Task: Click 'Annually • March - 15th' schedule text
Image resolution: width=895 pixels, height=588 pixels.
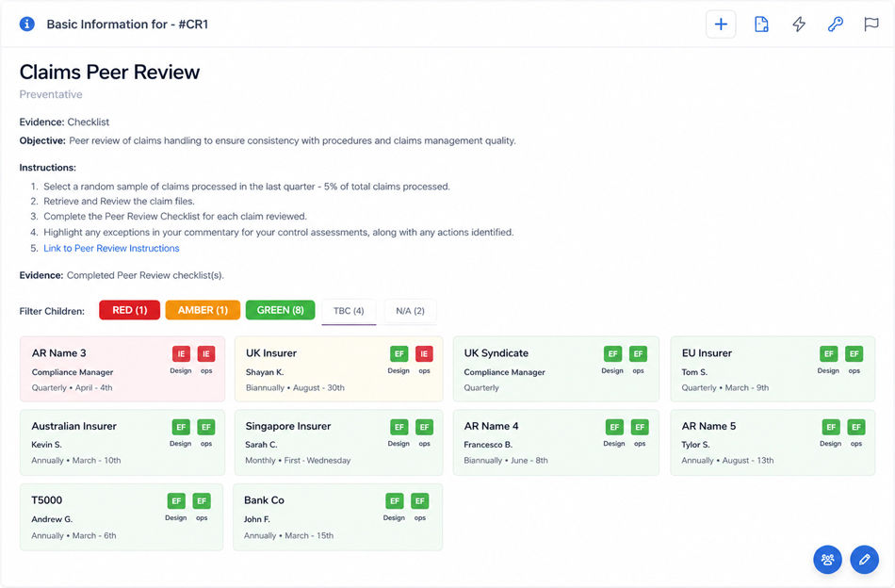Action: pos(289,536)
